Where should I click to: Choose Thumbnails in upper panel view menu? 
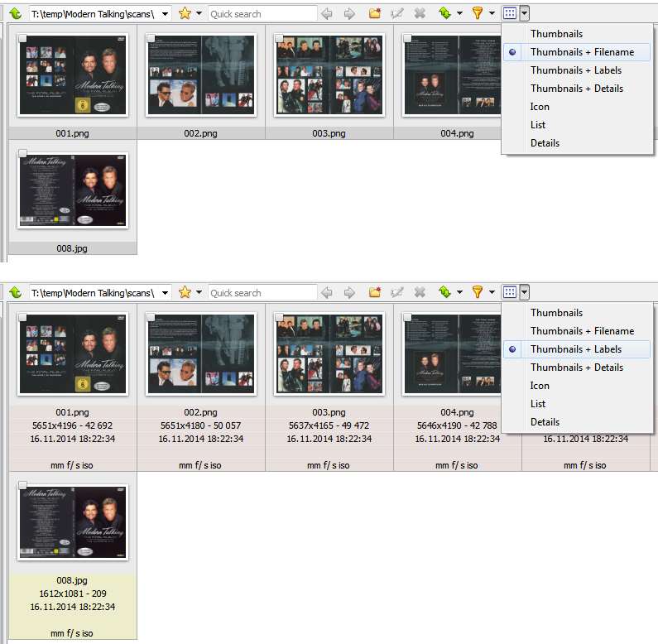click(577, 34)
